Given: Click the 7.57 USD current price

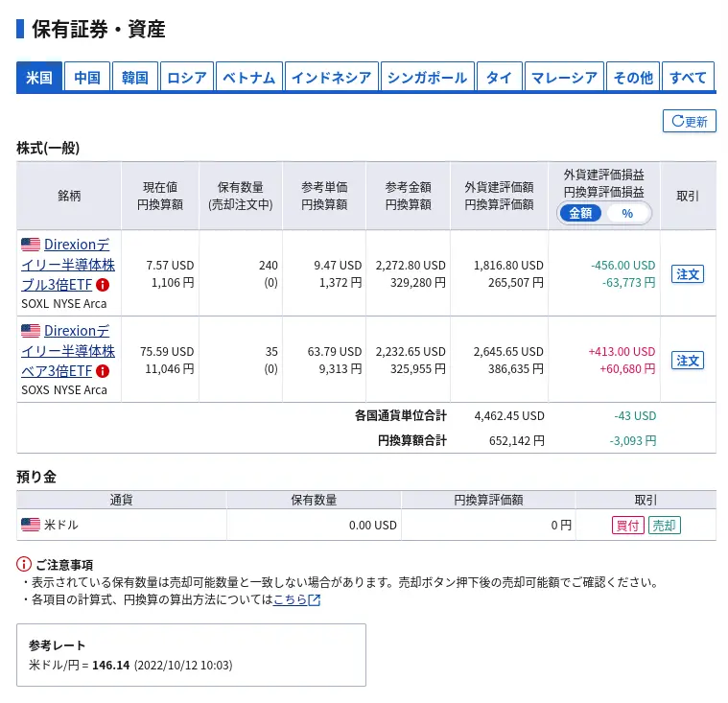Looking at the screenshot, I should click(x=170, y=265).
